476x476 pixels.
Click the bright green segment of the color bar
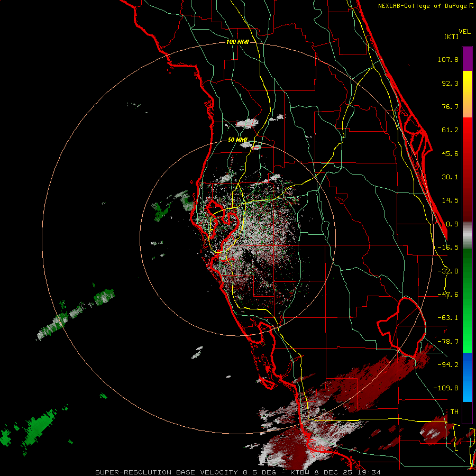coord(467,300)
